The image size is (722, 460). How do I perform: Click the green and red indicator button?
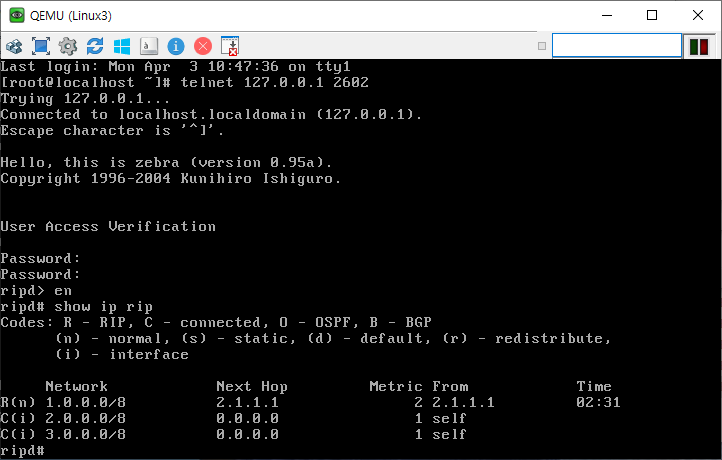coord(699,47)
